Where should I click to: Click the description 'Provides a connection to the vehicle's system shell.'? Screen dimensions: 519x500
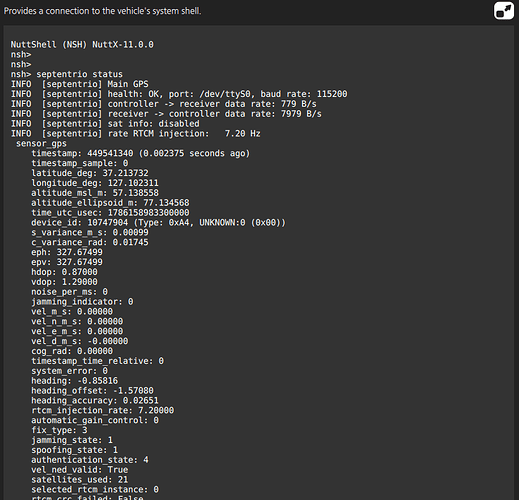[102, 11]
